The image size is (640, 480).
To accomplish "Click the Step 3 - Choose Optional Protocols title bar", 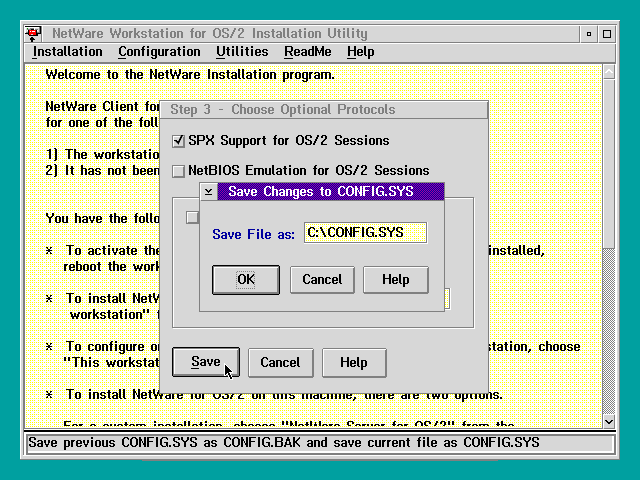I will point(324,110).
